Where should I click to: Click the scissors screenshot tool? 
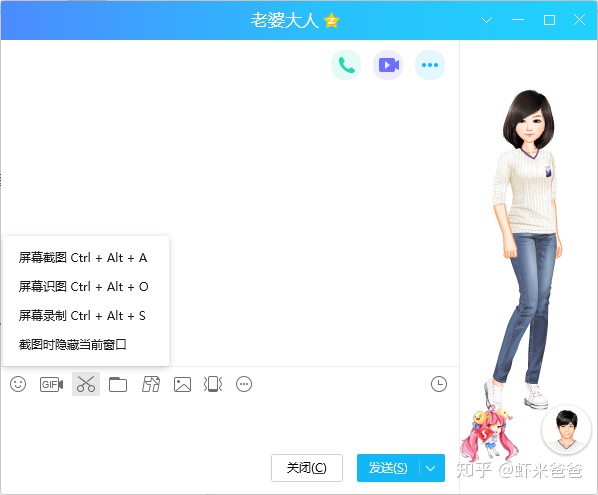click(86, 384)
